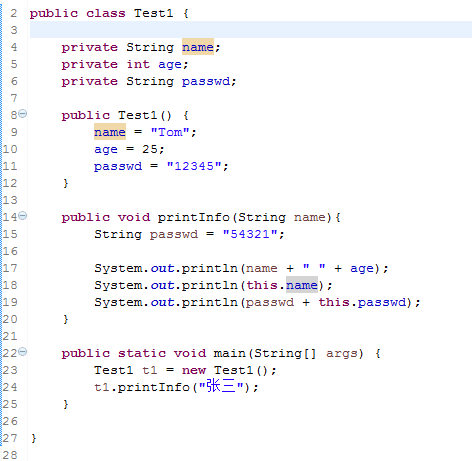
Task: Click 't1' variable in 't1.printInfo' on line 24
Action: pos(102,387)
